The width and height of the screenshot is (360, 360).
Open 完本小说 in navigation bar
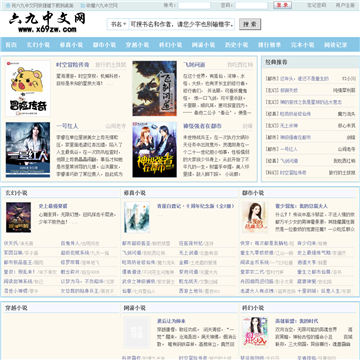point(302,45)
